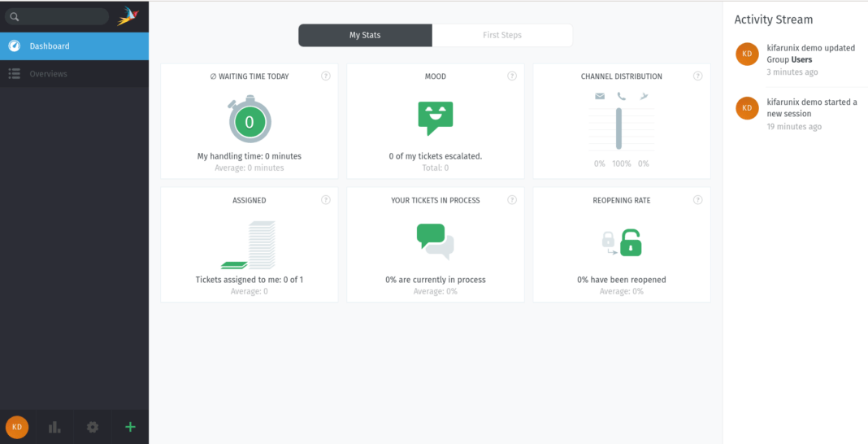Click the reporting bar chart icon
The height and width of the screenshot is (444, 868).
click(x=54, y=427)
